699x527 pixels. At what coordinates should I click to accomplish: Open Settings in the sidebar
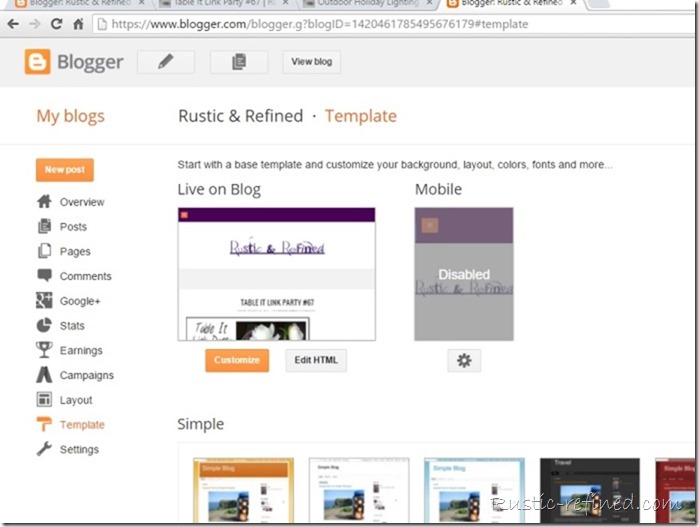click(79, 449)
